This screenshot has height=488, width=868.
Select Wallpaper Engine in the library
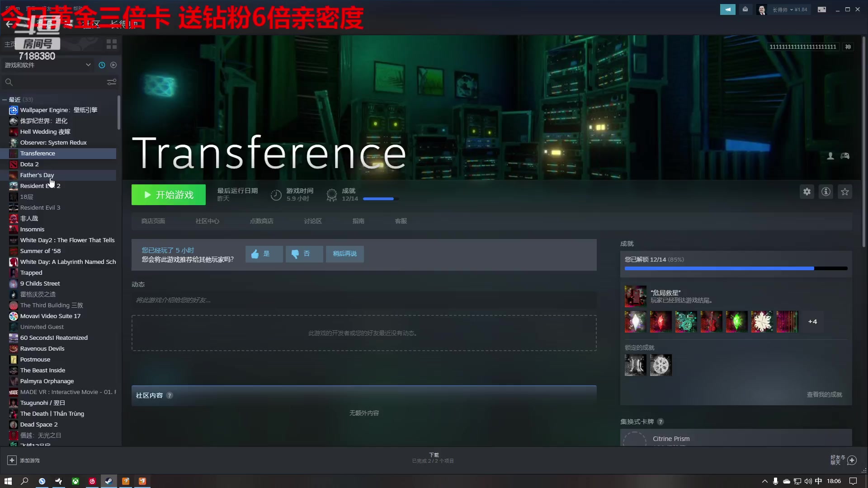click(x=59, y=110)
